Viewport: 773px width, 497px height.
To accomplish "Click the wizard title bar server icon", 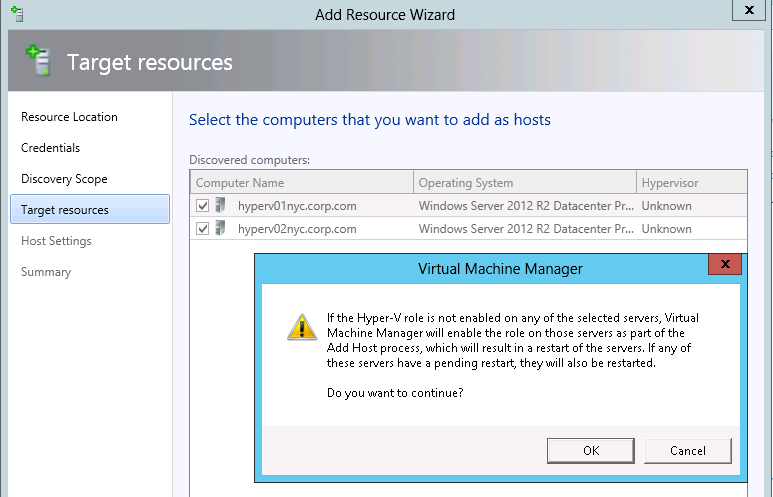I will click(17, 14).
